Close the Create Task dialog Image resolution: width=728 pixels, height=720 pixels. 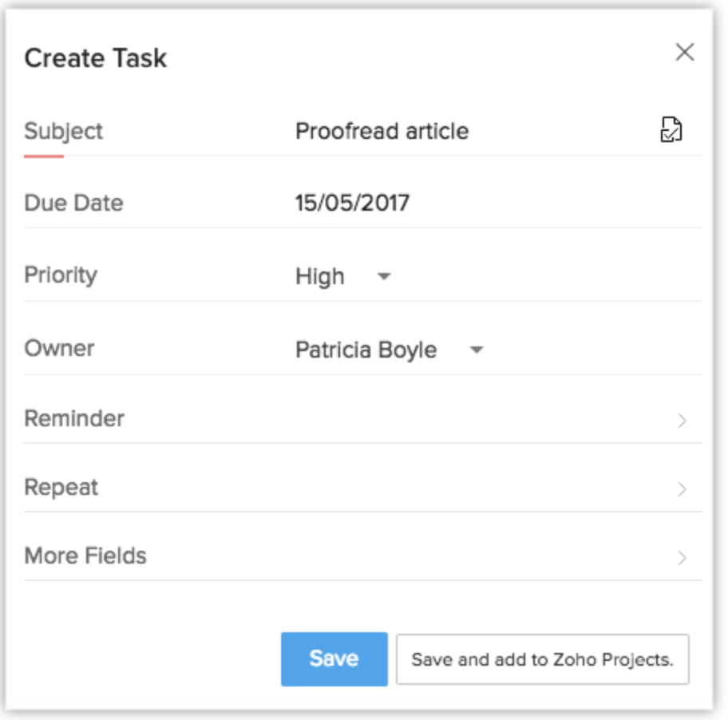tap(684, 53)
